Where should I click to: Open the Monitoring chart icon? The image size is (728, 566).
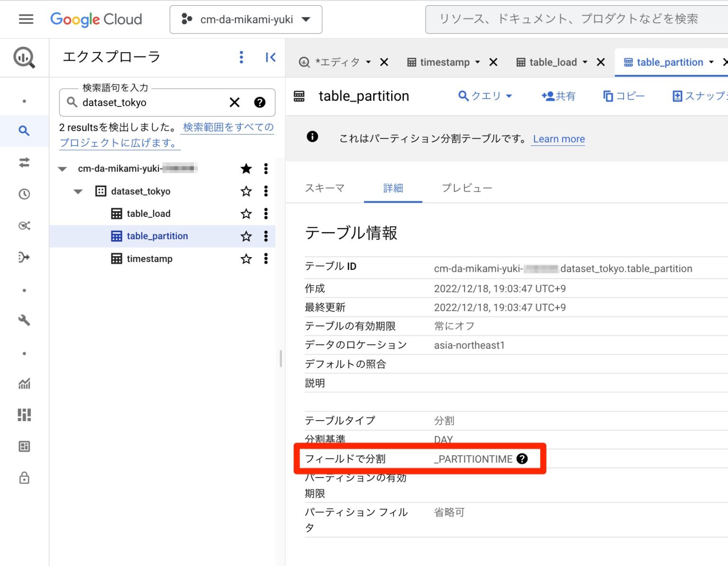pyautogui.click(x=24, y=384)
